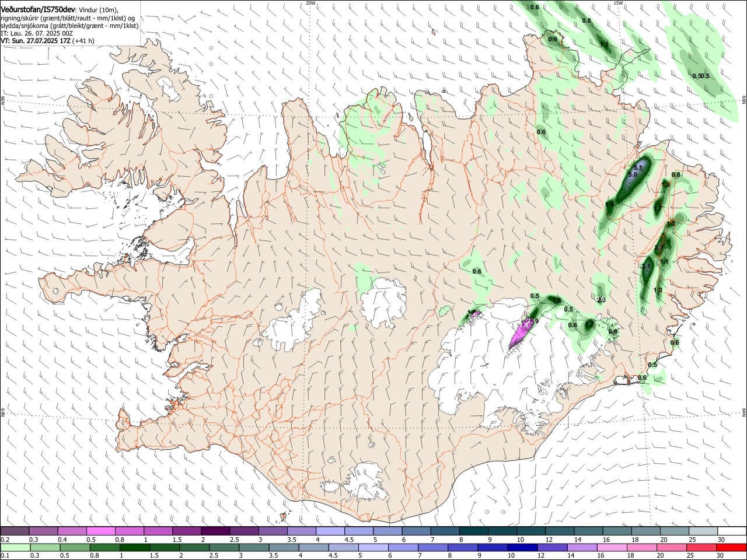Click the dark teal 8–9 snow legend swatch
Viewport: 747px width, 560px height.
pyautogui.click(x=474, y=531)
